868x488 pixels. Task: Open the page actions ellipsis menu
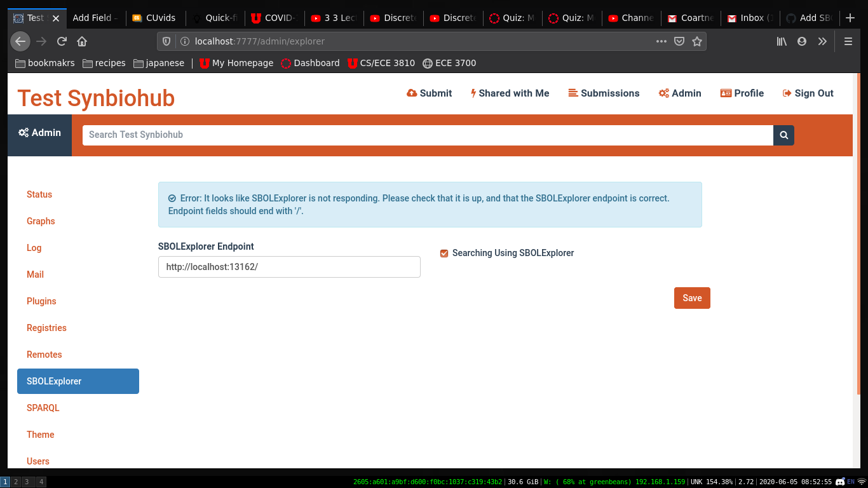pyautogui.click(x=661, y=41)
